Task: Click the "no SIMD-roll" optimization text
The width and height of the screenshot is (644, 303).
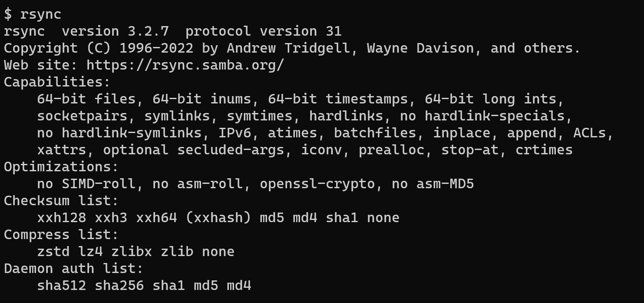Action: tap(86, 184)
